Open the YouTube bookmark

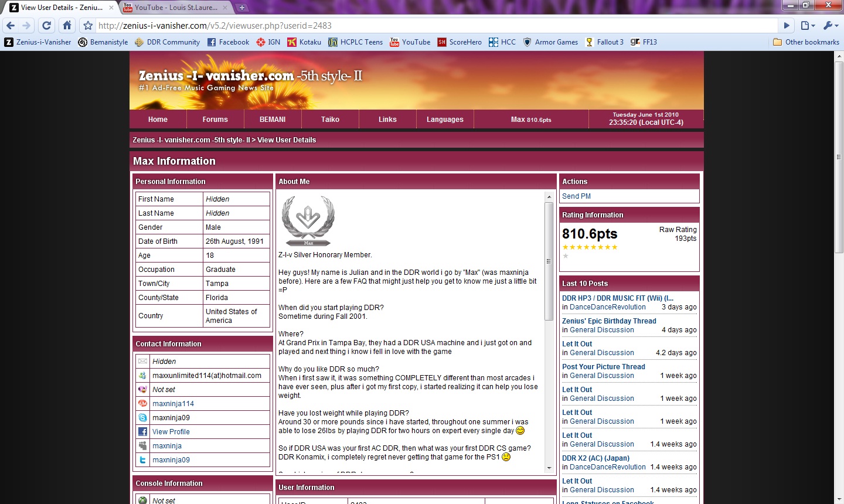pyautogui.click(x=410, y=42)
